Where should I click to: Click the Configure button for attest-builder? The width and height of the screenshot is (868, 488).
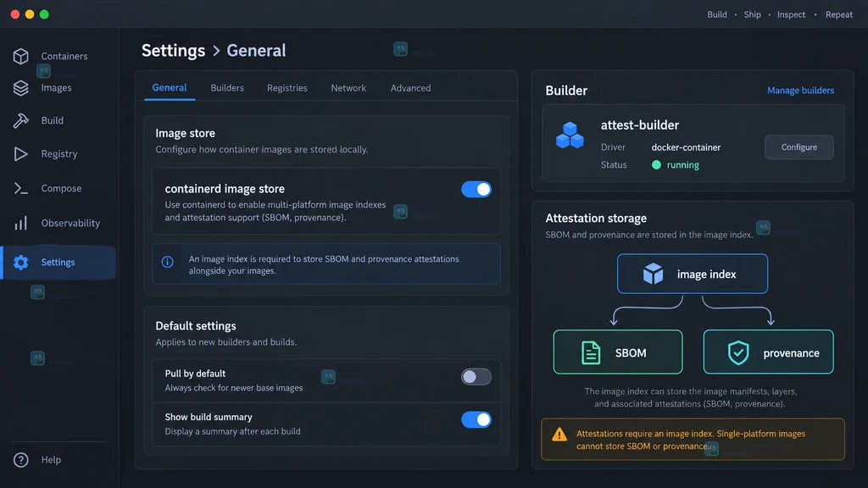pos(798,147)
